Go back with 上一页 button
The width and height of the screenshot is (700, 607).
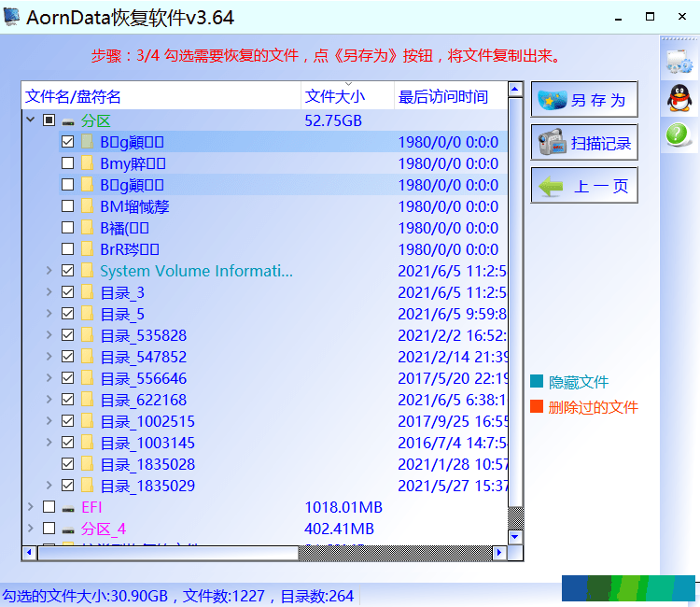coord(584,185)
